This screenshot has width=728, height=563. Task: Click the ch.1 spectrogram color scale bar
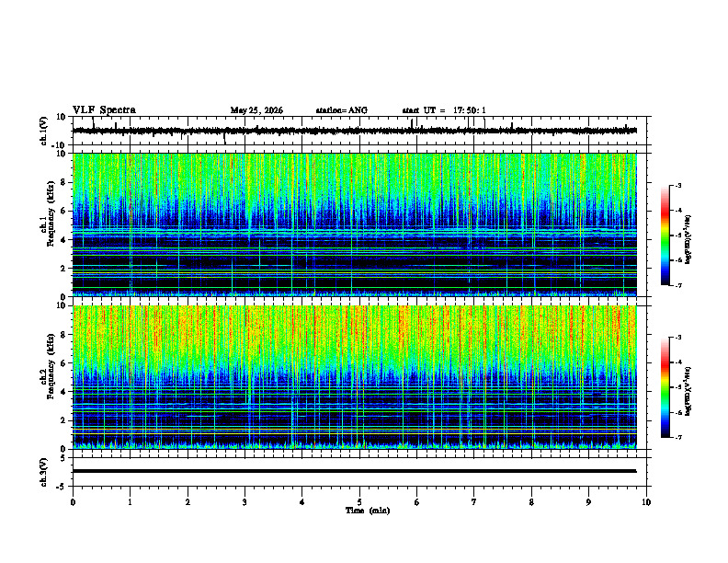point(665,235)
